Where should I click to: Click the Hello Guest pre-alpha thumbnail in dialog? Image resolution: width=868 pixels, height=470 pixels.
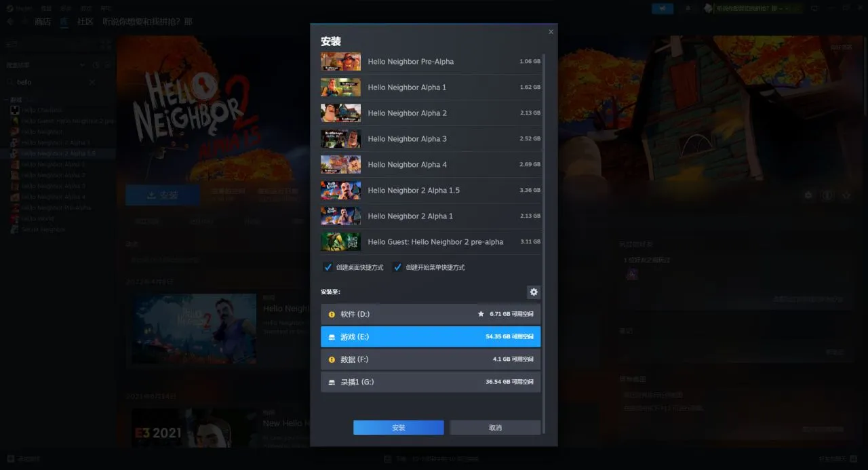(x=340, y=241)
